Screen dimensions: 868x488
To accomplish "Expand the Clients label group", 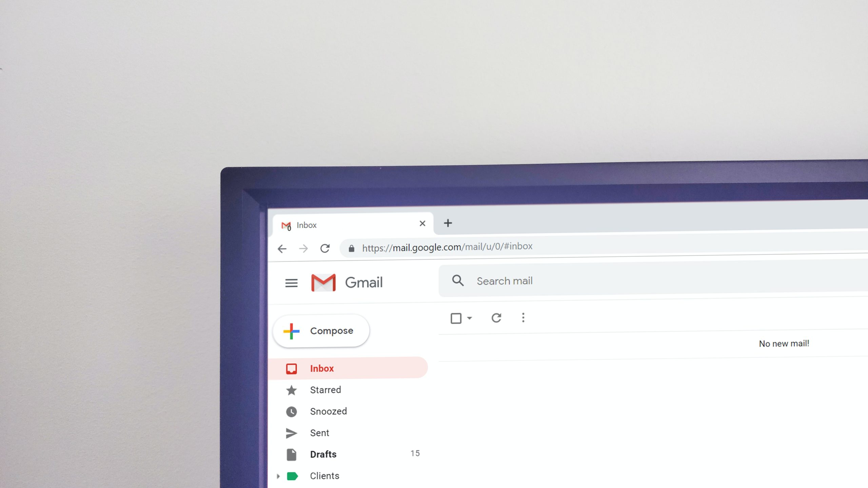I will [277, 476].
